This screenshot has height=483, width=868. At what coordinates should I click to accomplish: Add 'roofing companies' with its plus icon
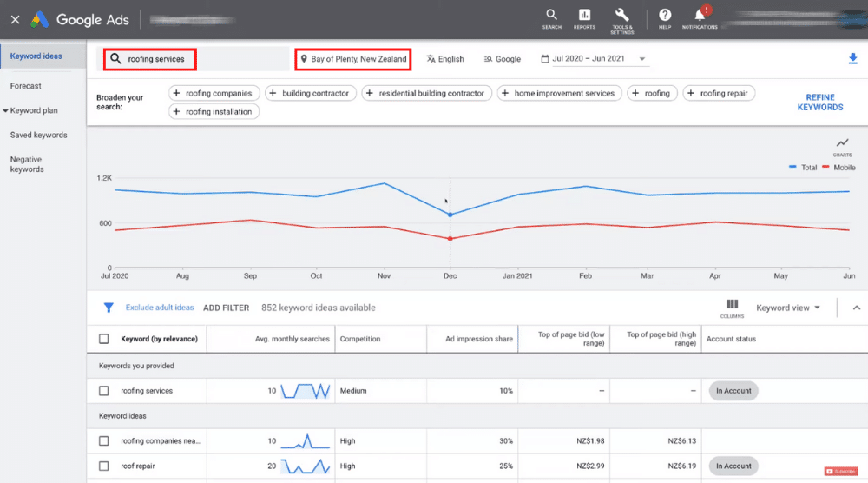tap(176, 93)
